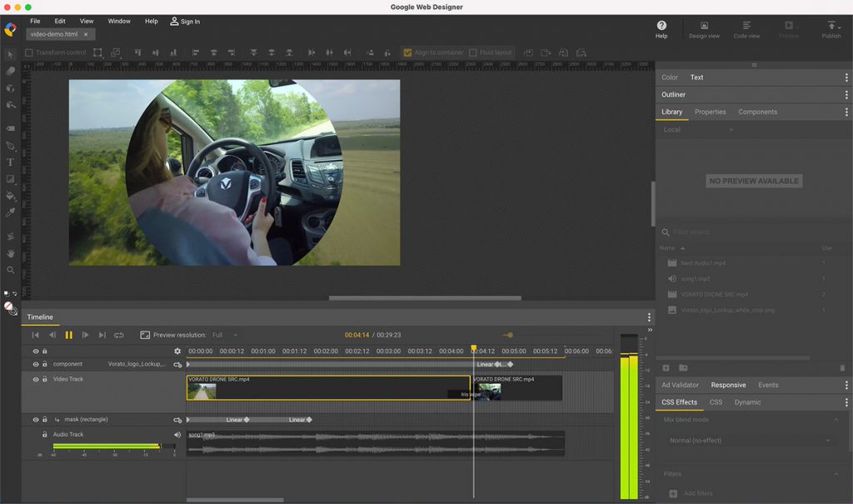Select the Text tool in left toolbar

(x=10, y=162)
